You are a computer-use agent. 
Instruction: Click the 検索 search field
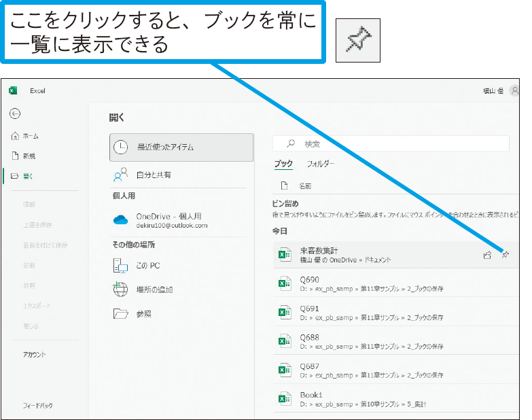pos(391,143)
